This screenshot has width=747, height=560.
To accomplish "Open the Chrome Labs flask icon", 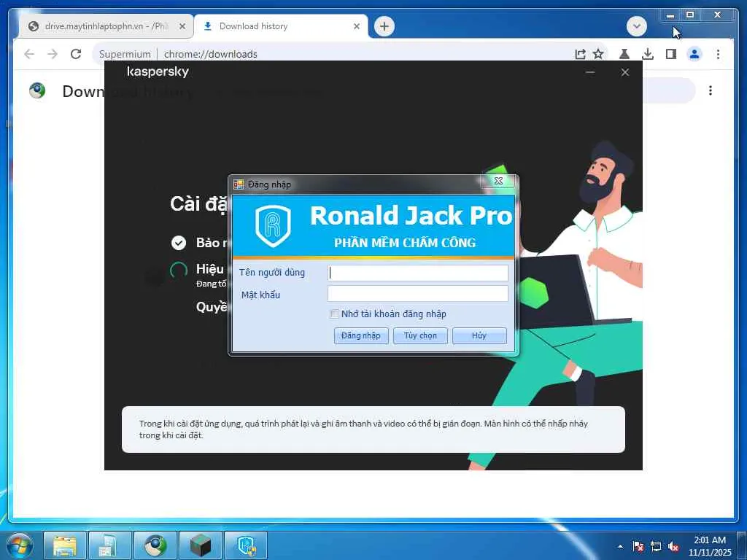I will click(624, 54).
